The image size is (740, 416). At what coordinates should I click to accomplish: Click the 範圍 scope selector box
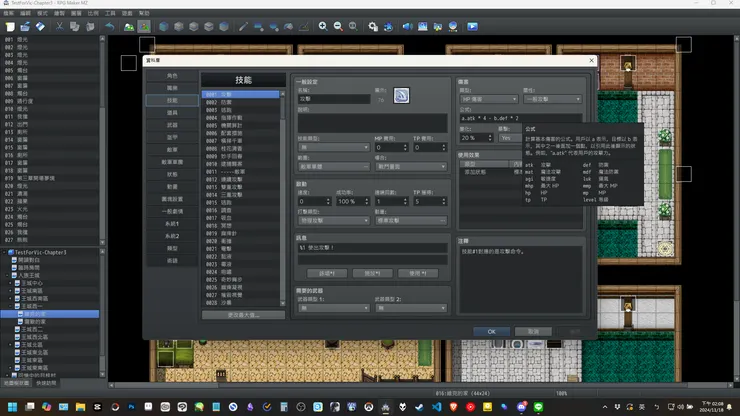click(x=334, y=167)
